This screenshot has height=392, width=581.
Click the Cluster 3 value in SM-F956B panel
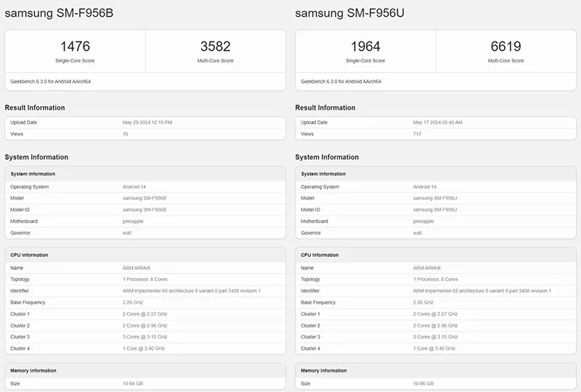pos(145,337)
